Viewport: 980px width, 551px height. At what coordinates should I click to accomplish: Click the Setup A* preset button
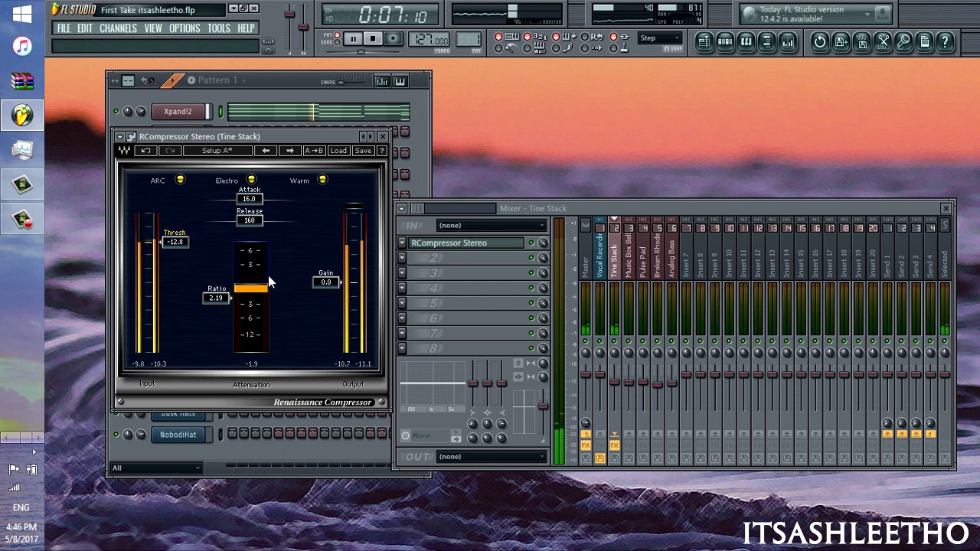(217, 151)
